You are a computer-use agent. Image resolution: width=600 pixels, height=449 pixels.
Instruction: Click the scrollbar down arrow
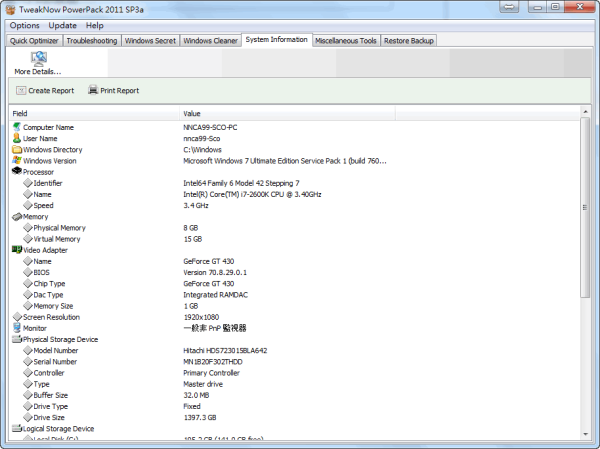point(585,434)
